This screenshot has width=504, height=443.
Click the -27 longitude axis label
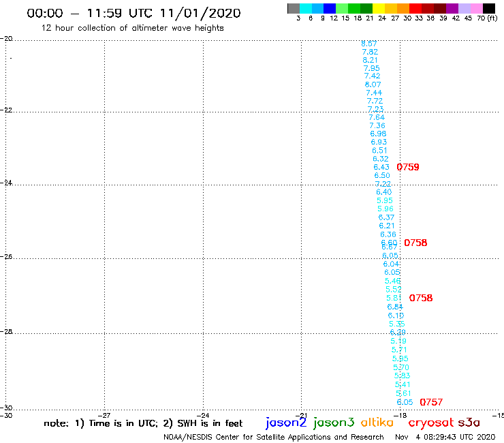click(104, 415)
